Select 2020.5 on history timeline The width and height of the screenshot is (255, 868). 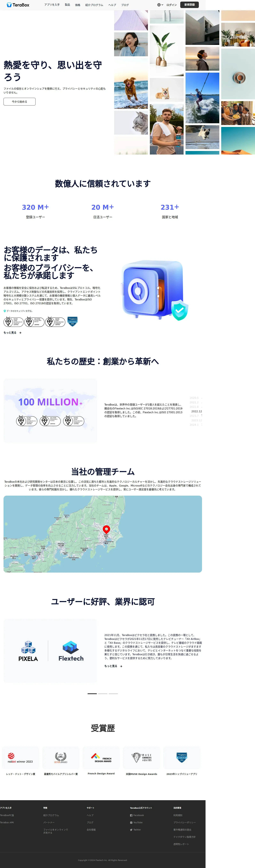point(194,398)
